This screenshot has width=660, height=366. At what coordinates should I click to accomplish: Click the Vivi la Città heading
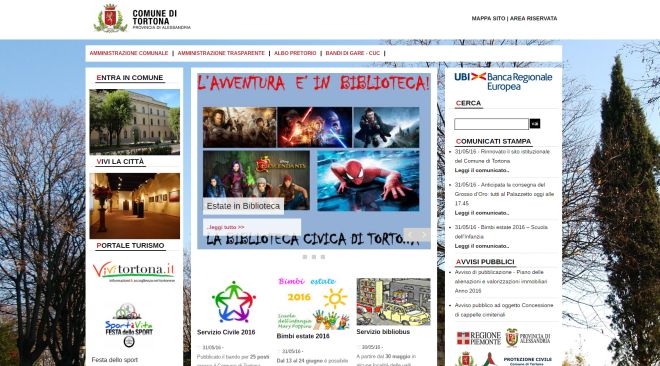[120, 162]
